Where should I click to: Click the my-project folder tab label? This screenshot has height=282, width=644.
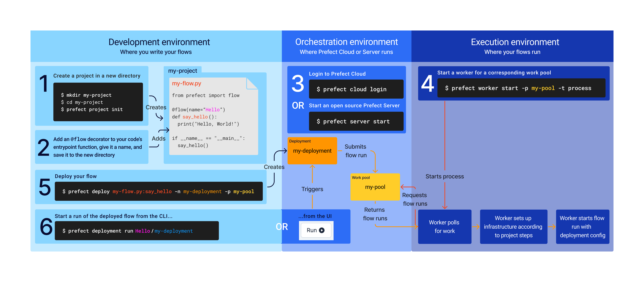click(x=183, y=71)
